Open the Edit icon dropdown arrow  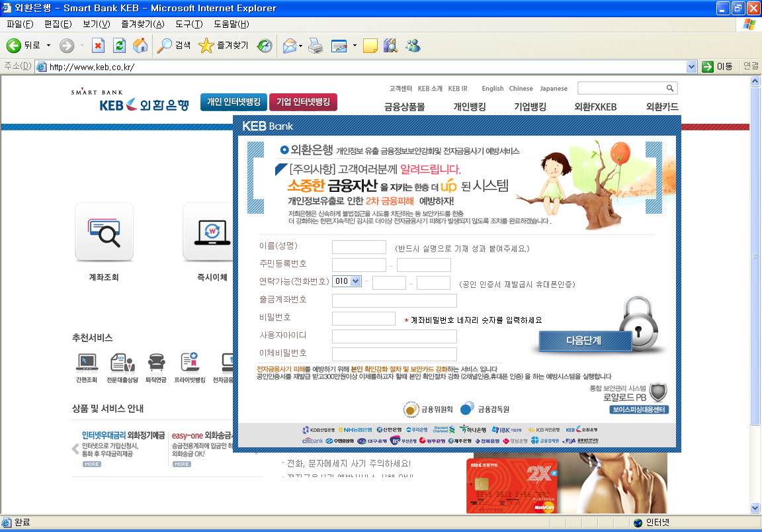coord(355,46)
